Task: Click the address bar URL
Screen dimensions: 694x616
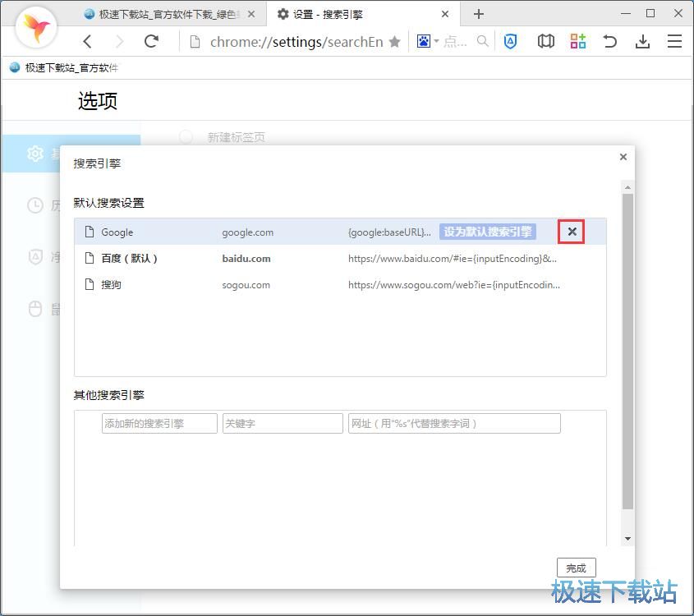Action: [296, 42]
